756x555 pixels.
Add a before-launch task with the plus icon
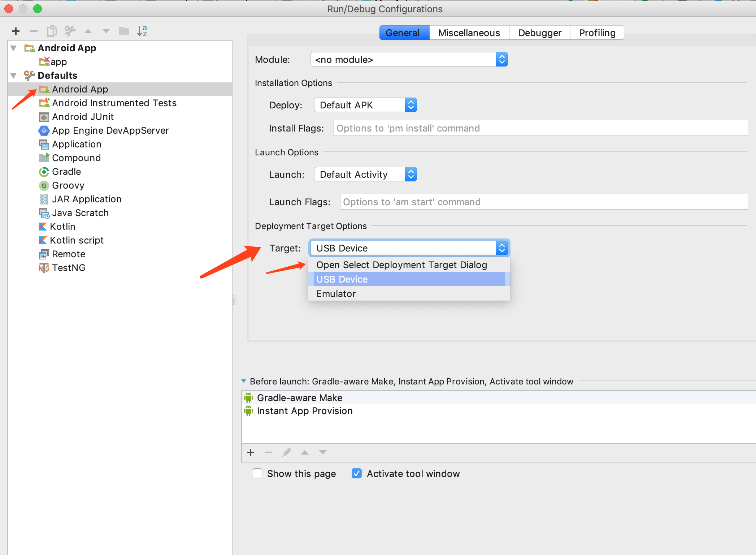[x=251, y=452]
